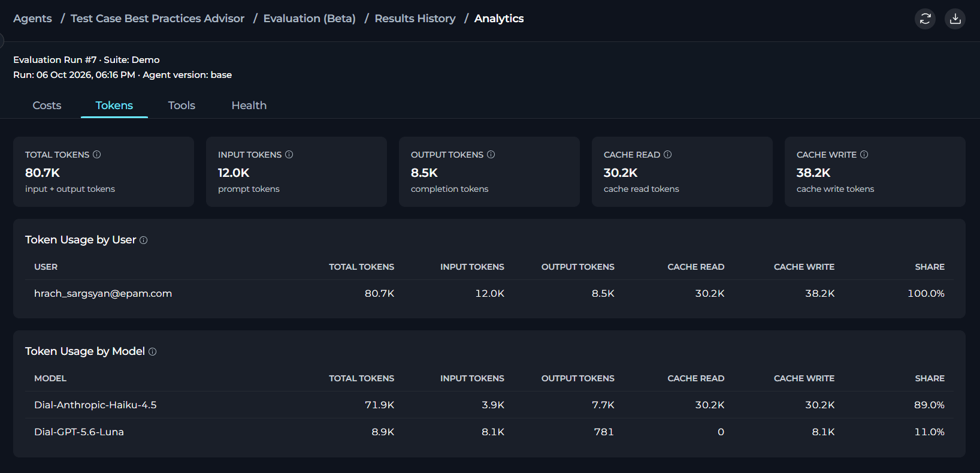Viewport: 980px width, 473px height.
Task: Open the Tools tab
Action: [x=182, y=106]
